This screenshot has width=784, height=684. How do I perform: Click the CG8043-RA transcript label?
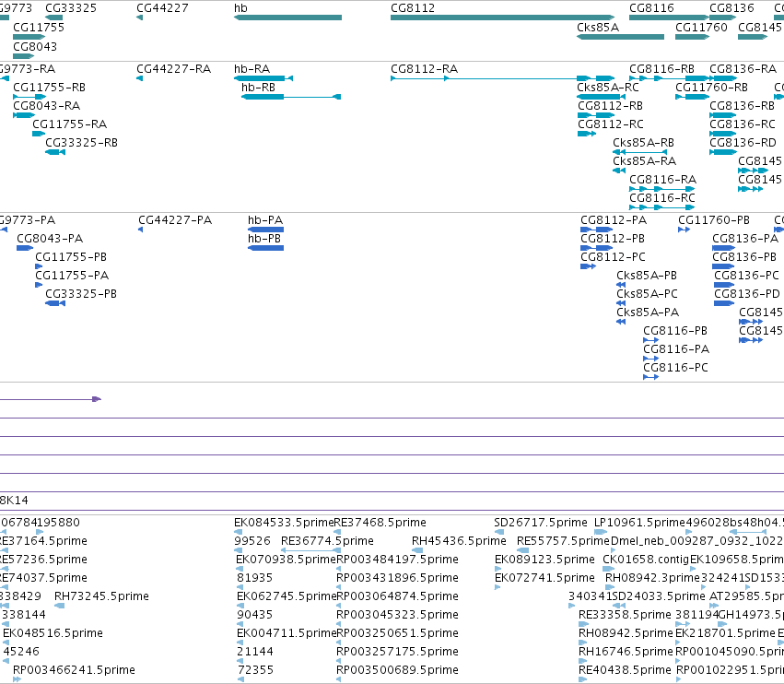tap(46, 106)
